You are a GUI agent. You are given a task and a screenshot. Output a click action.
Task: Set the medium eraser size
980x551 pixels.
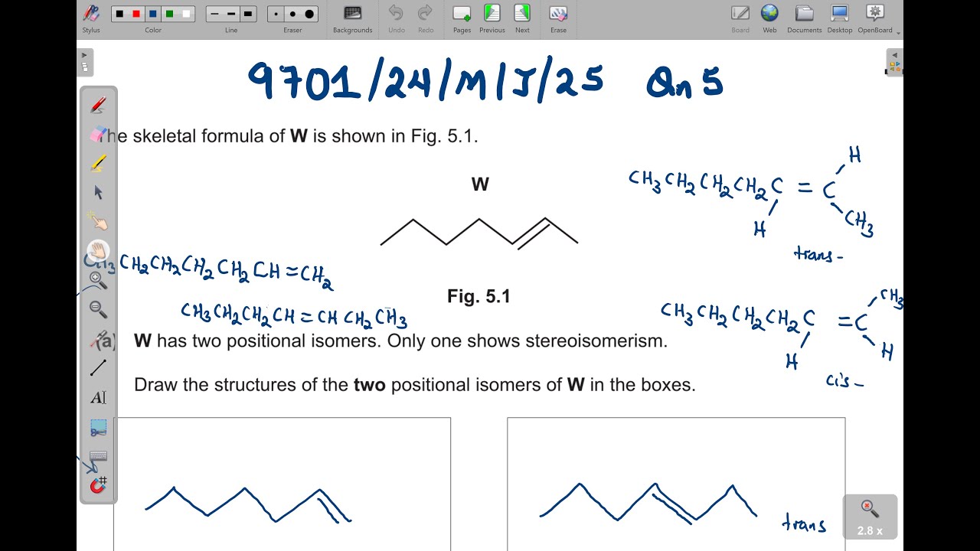[x=292, y=14]
